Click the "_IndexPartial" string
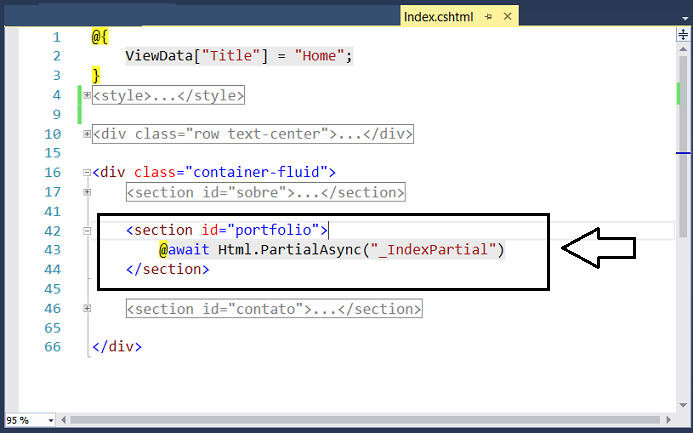 pyautogui.click(x=434, y=250)
